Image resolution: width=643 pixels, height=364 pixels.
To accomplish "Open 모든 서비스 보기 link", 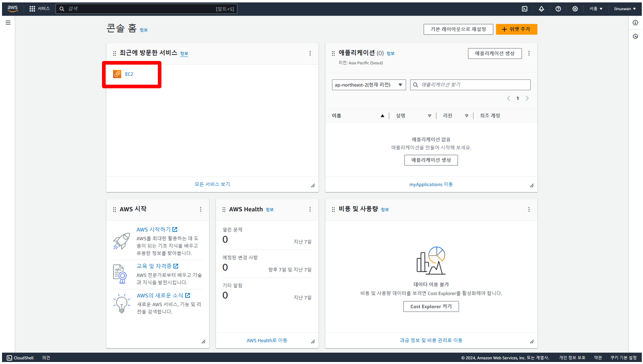I will click(212, 184).
